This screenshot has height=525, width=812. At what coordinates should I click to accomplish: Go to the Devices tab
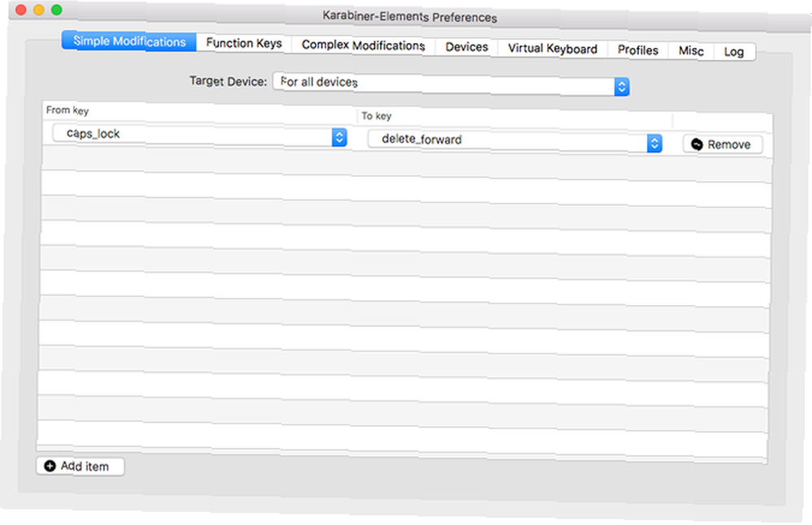pyautogui.click(x=467, y=47)
